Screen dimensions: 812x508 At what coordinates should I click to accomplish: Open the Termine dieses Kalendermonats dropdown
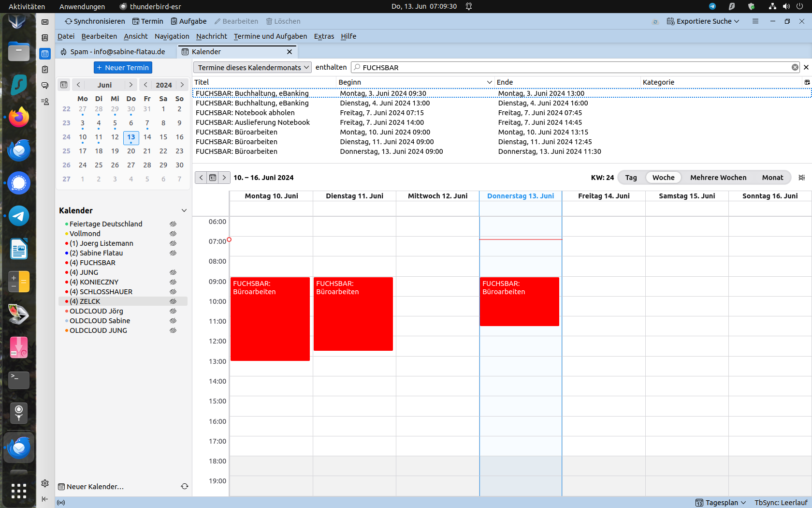253,68
